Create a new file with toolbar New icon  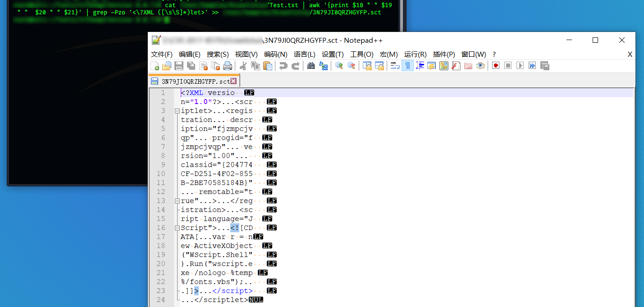click(x=155, y=66)
